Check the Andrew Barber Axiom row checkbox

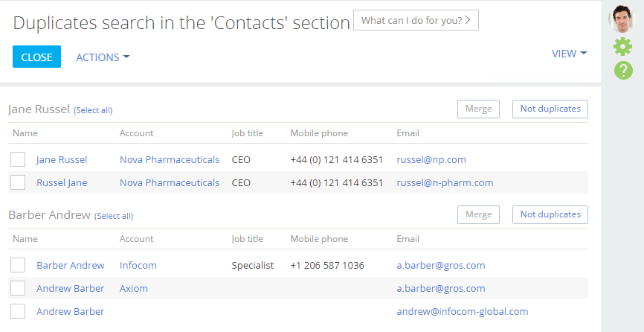click(x=18, y=288)
